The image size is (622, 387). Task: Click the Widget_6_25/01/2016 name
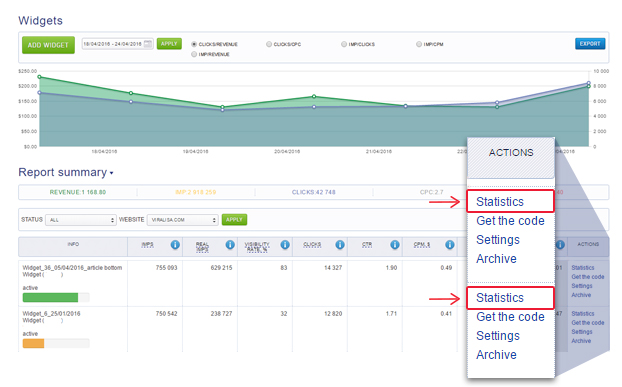51,314
